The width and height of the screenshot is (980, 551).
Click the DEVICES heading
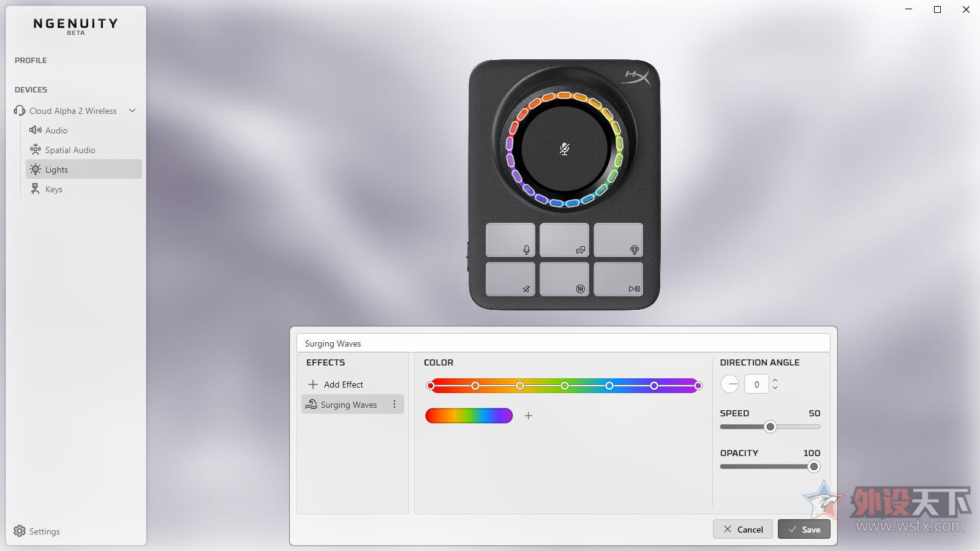[x=31, y=90]
